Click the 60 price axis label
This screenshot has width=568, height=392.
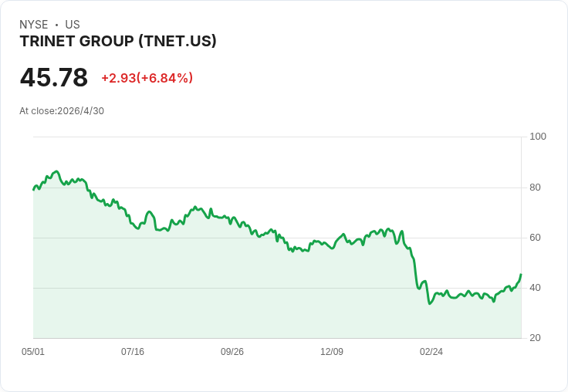click(x=535, y=238)
